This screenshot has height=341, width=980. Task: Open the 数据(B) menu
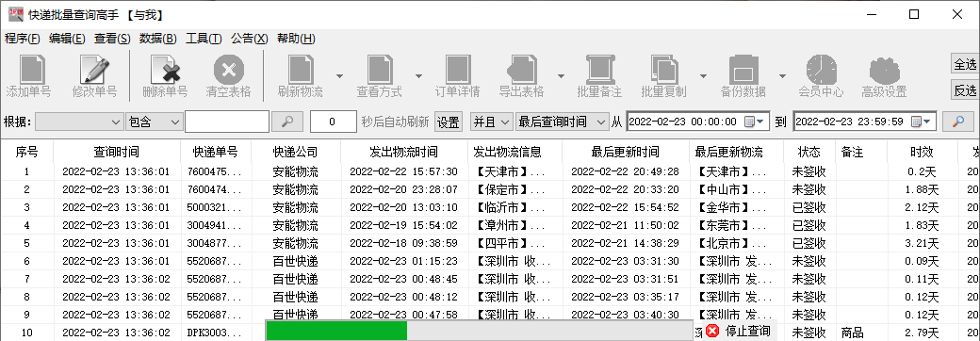coord(158,38)
